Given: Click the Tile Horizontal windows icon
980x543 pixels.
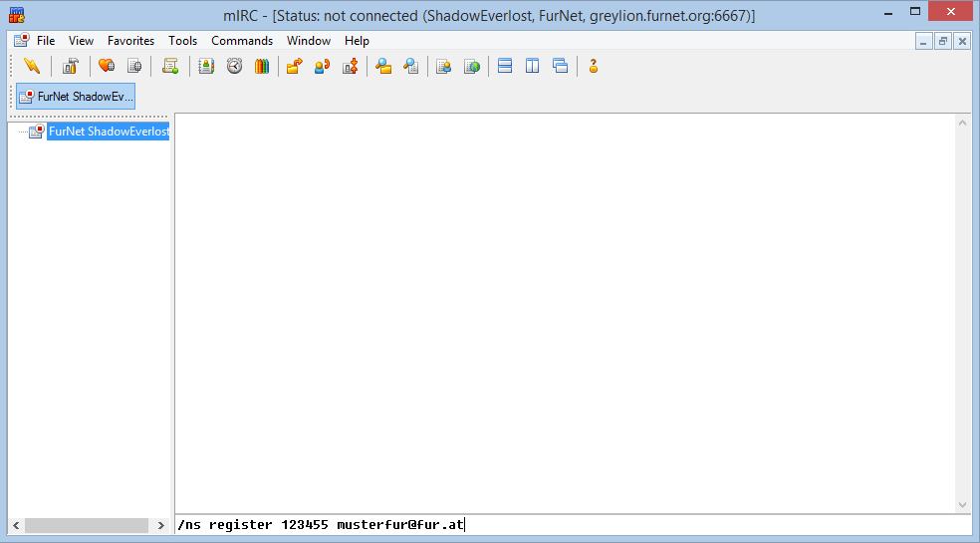Looking at the screenshot, I should pyautogui.click(x=505, y=66).
